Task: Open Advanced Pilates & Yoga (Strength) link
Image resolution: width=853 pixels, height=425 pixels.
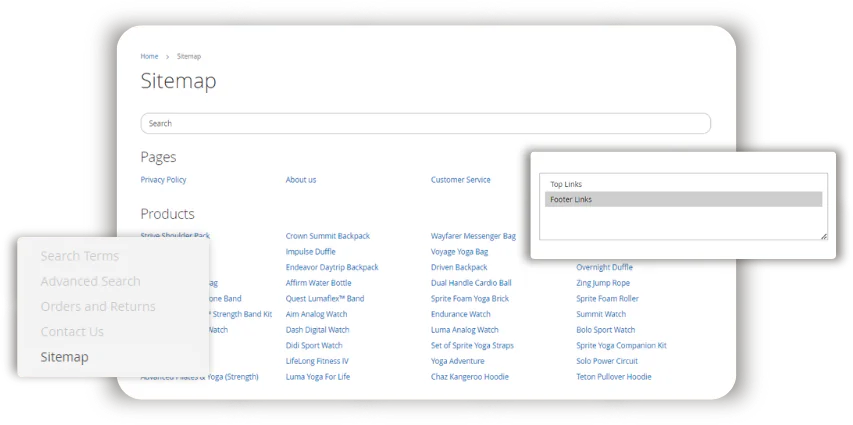Action: (199, 378)
